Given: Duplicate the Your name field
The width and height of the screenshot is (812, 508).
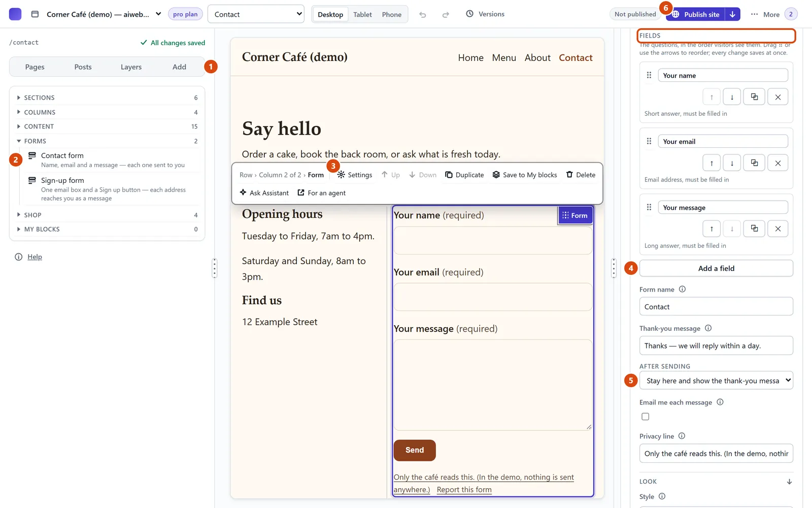Looking at the screenshot, I should (x=755, y=97).
